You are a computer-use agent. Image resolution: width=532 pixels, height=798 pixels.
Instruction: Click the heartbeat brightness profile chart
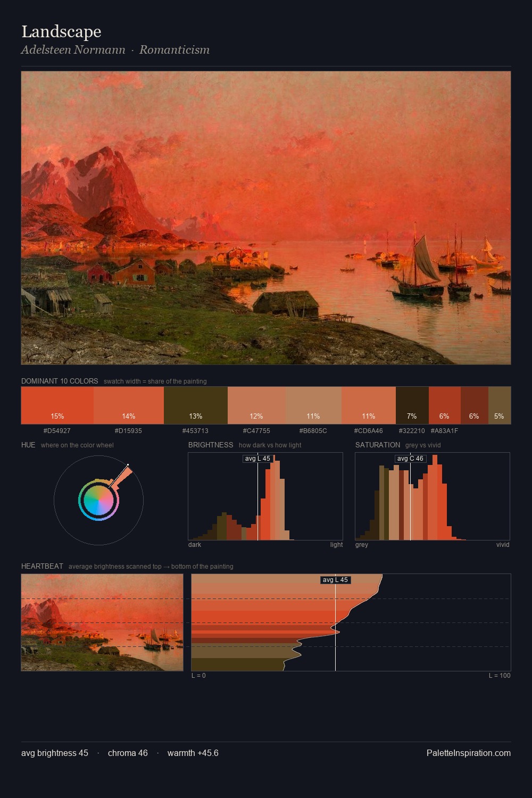coord(351,622)
